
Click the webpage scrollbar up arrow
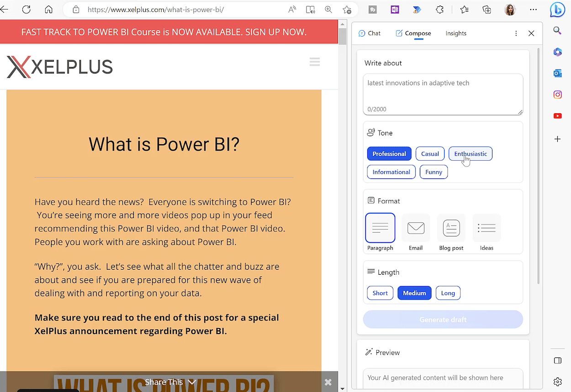343,24
